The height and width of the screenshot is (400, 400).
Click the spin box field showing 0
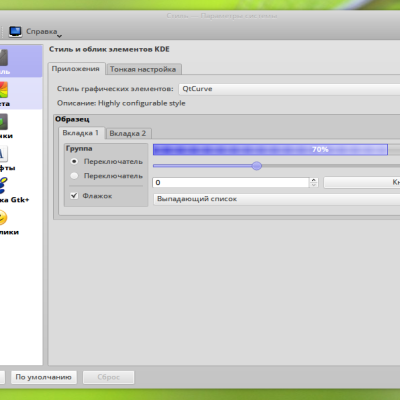pyautogui.click(x=231, y=182)
